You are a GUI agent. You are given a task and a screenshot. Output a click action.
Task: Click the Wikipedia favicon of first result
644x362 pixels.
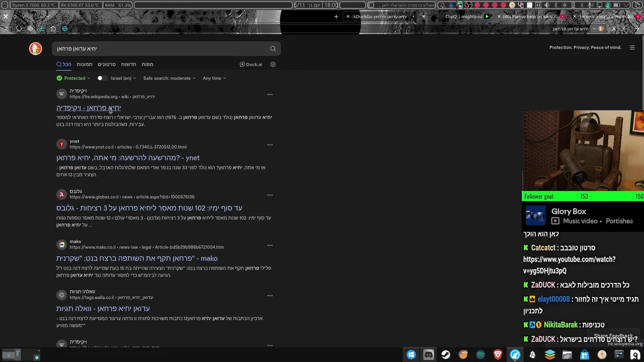[x=61, y=94]
